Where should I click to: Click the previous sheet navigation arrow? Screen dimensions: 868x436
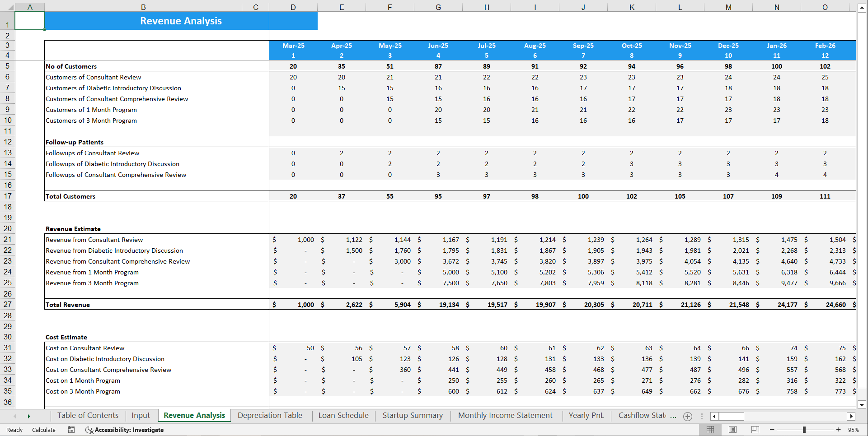tap(15, 416)
